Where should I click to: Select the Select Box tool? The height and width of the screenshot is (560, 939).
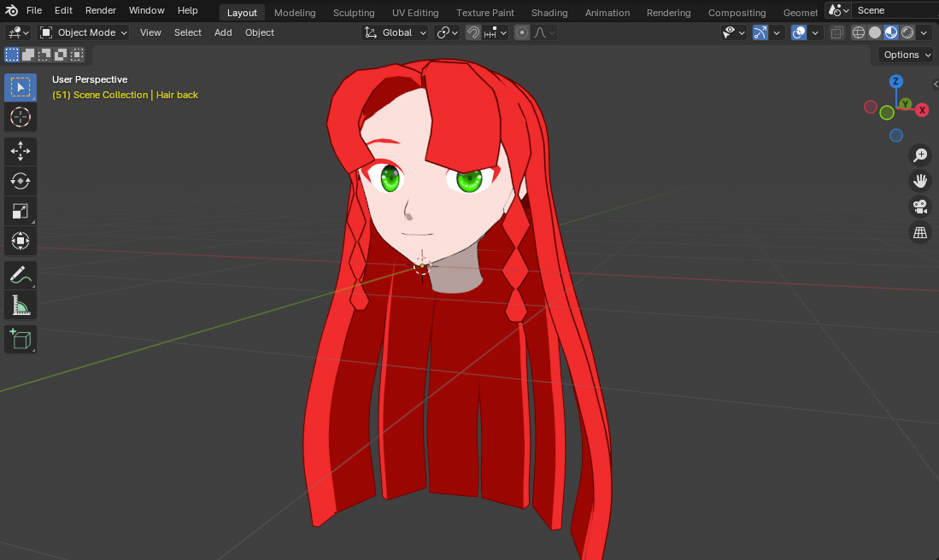[21, 88]
